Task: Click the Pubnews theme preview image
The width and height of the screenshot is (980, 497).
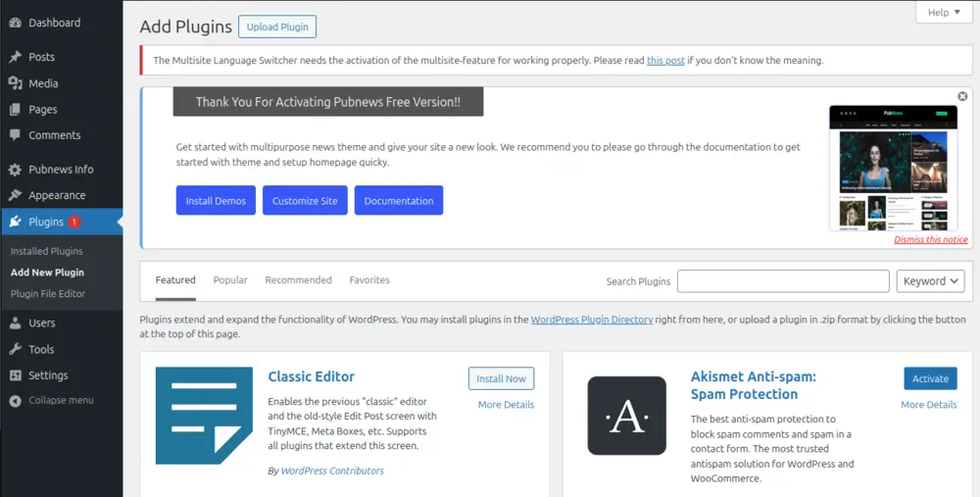Action: pyautogui.click(x=893, y=169)
